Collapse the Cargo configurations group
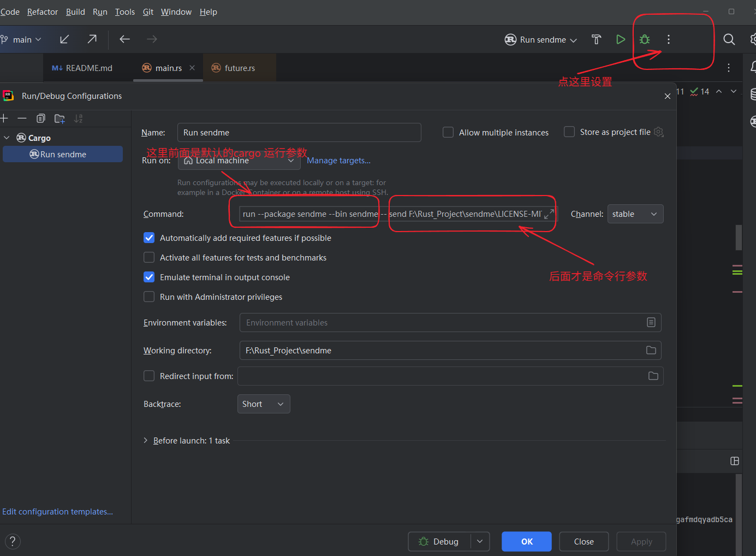This screenshot has height=556, width=756. tap(7, 138)
